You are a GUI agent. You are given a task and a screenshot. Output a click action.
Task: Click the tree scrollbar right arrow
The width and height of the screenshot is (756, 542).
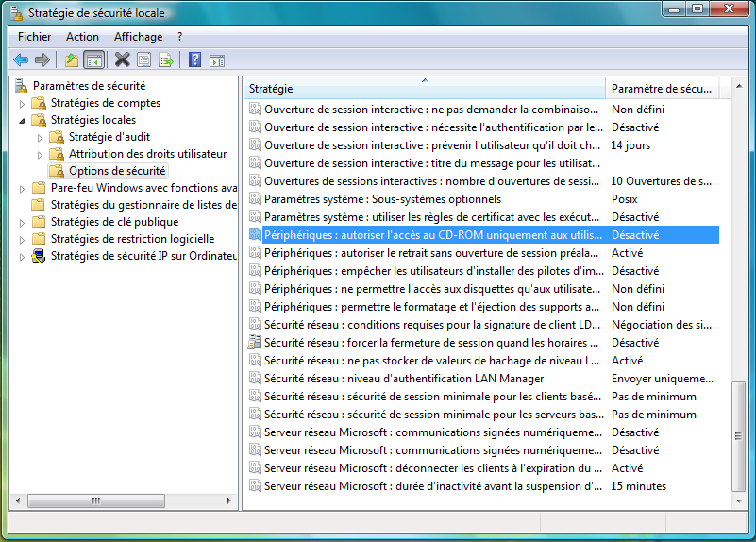click(x=229, y=500)
